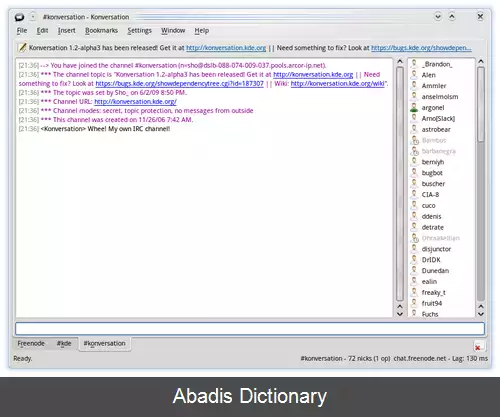Click the 'Lag: 130 ms' status text
This screenshot has height=417, width=500.
click(470, 359)
